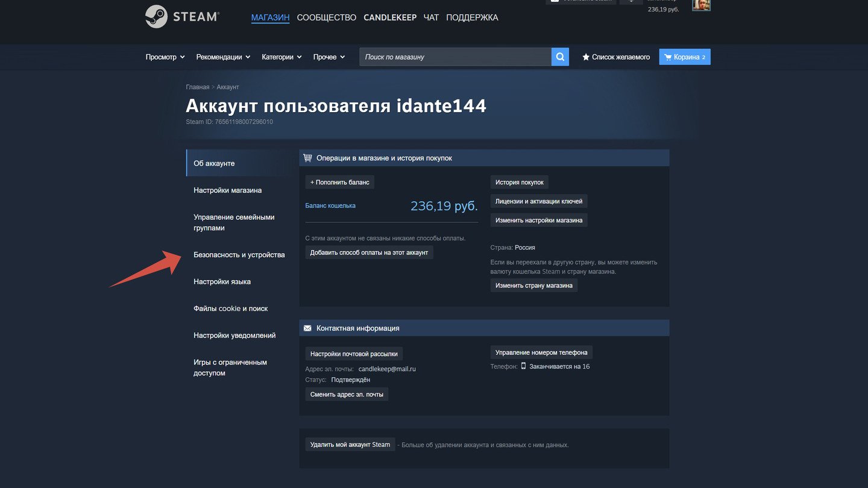Viewport: 868px width, 488px height.
Task: Expand the Прочее dropdown menu
Action: (x=329, y=57)
